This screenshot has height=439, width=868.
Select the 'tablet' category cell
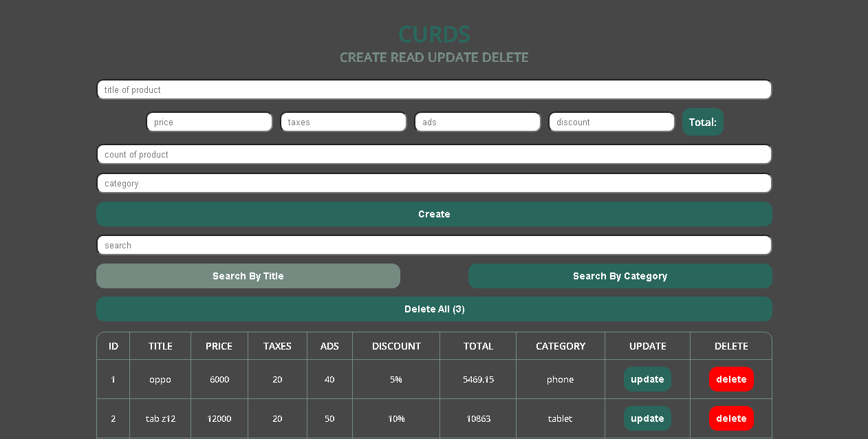pyautogui.click(x=561, y=418)
